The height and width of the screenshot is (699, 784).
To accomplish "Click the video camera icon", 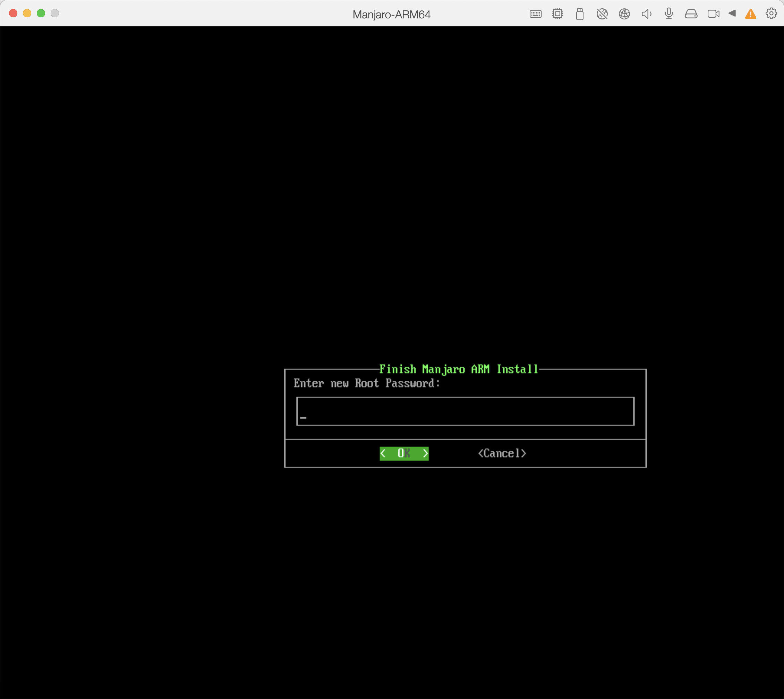I will coord(713,14).
